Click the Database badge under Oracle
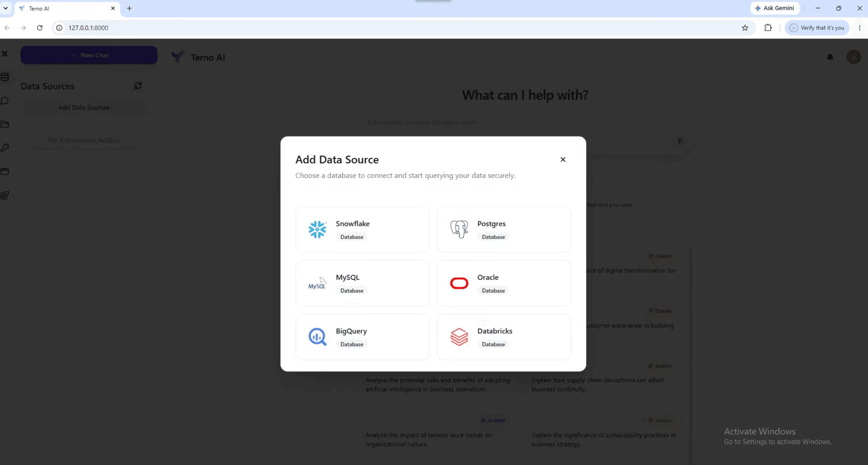 click(493, 290)
